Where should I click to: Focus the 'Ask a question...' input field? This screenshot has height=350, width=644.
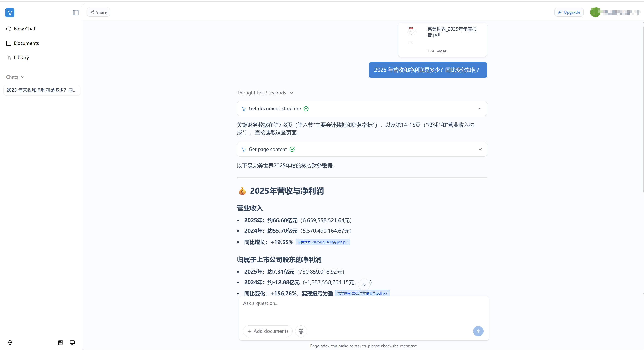point(364,310)
